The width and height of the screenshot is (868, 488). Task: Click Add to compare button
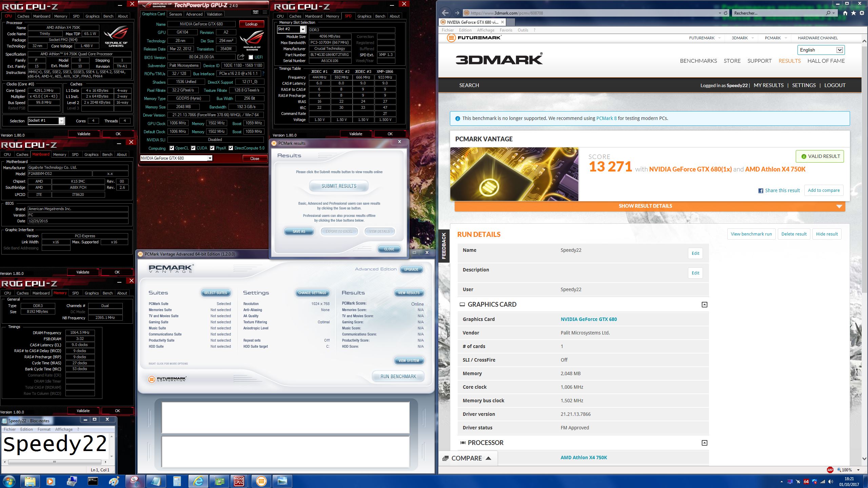point(824,190)
